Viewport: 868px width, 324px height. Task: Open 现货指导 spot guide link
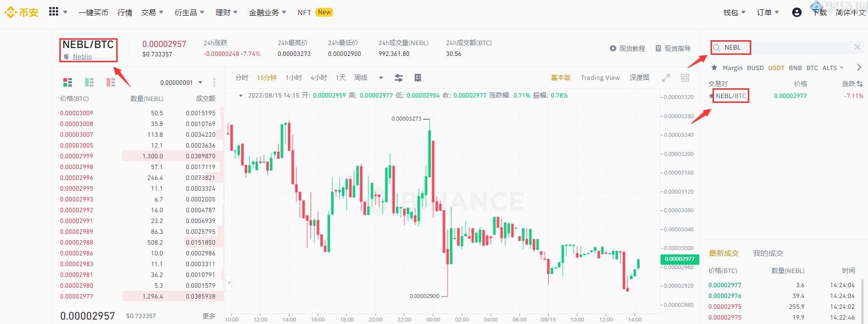pos(678,49)
